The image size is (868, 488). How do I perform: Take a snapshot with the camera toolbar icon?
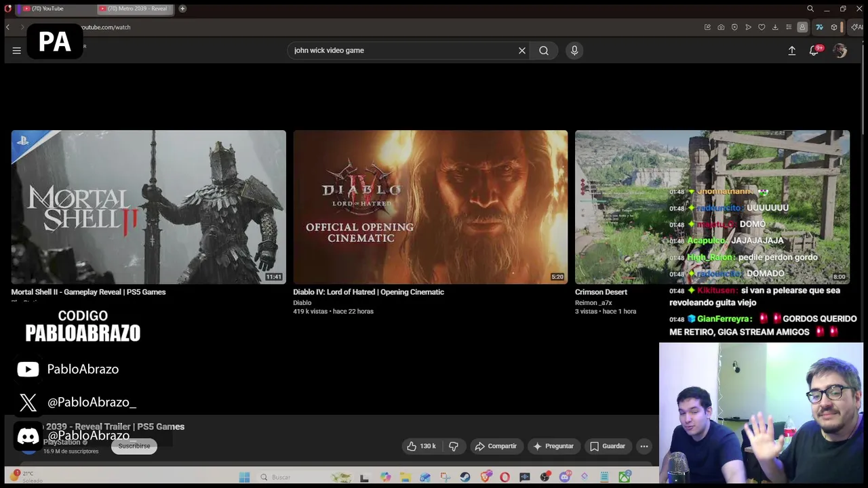[721, 27]
